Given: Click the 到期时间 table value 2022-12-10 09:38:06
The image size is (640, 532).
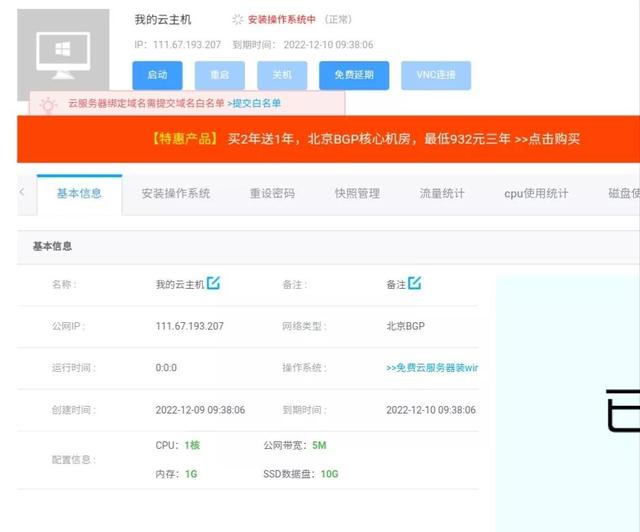Looking at the screenshot, I should click(431, 410).
